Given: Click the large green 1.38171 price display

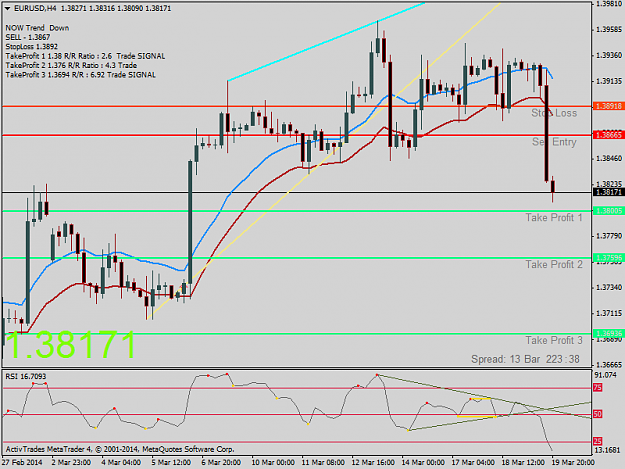Looking at the screenshot, I should 71,345.
